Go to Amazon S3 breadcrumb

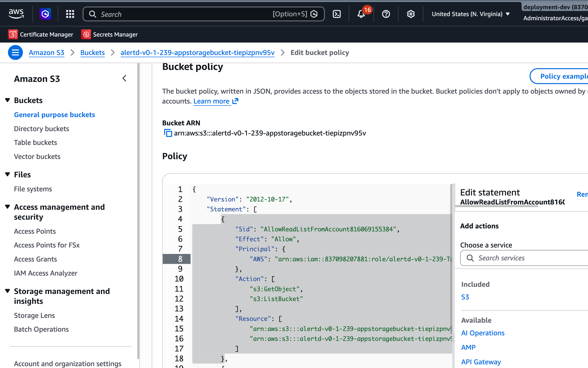(46, 52)
